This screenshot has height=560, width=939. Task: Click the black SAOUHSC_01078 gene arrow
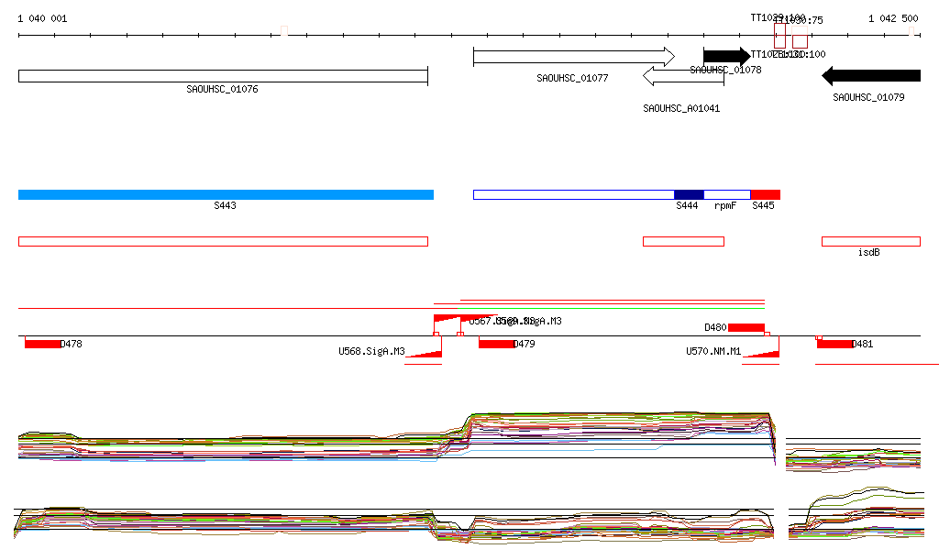pos(725,56)
